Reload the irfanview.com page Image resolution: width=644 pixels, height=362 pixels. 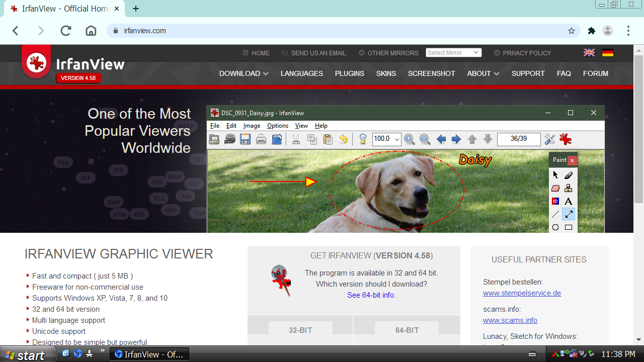[66, 31]
